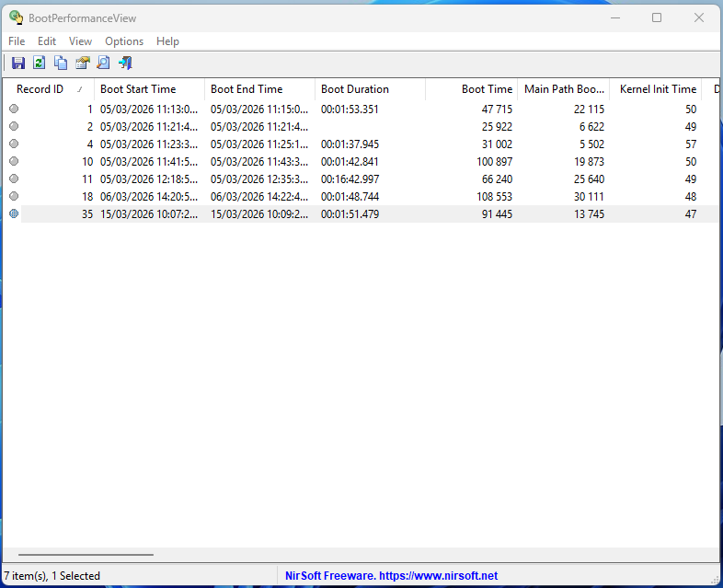723x588 pixels.
Task: Select the row icon for Record ID 1
Action: pyautogui.click(x=14, y=109)
